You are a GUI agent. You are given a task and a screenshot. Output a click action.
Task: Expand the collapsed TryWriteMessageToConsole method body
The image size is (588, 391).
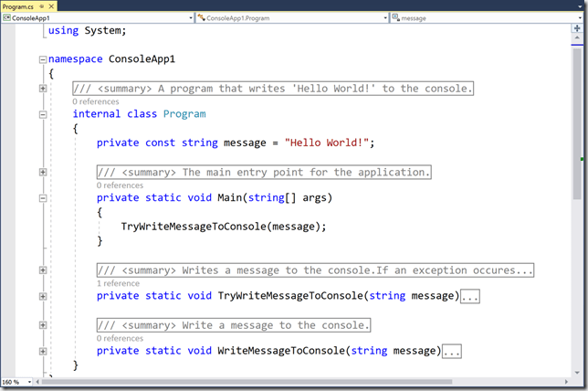(x=470, y=296)
